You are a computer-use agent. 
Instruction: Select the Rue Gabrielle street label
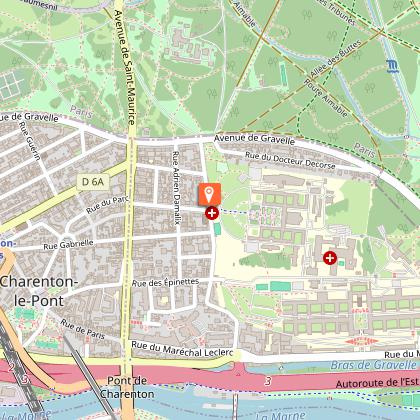tap(68, 245)
